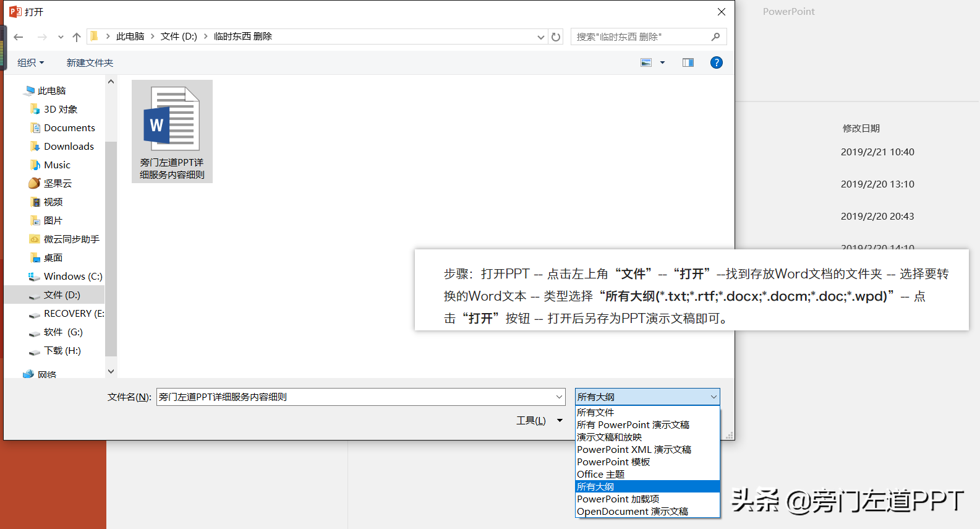Select the RECOVERY (E:) drive
The width and height of the screenshot is (980, 529).
pos(74,313)
